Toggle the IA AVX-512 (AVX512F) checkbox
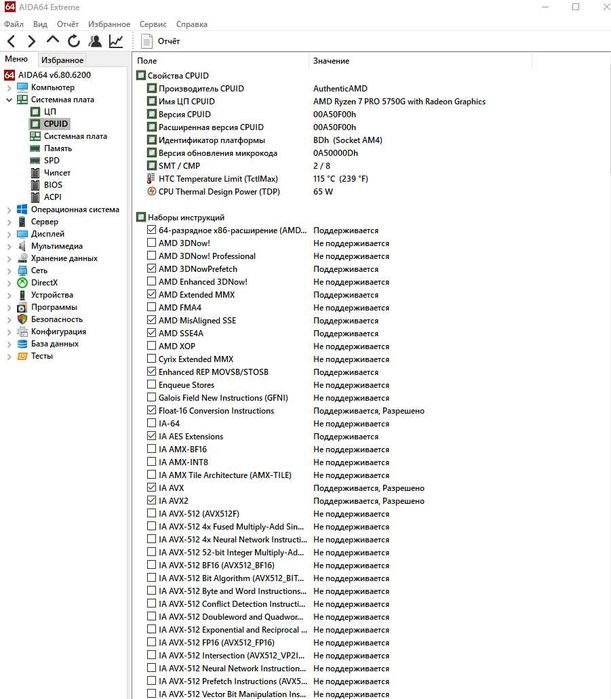Viewport: 611px width, 699px height. [x=152, y=513]
